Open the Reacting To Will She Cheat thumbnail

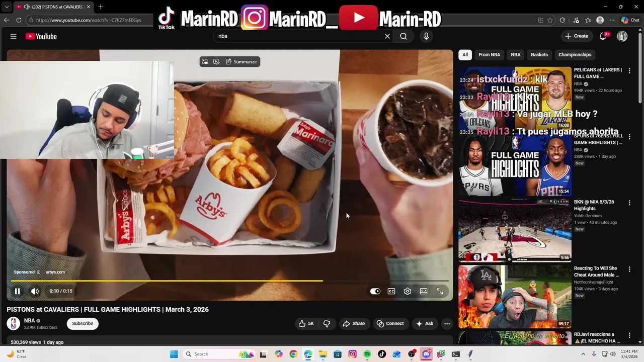click(515, 297)
